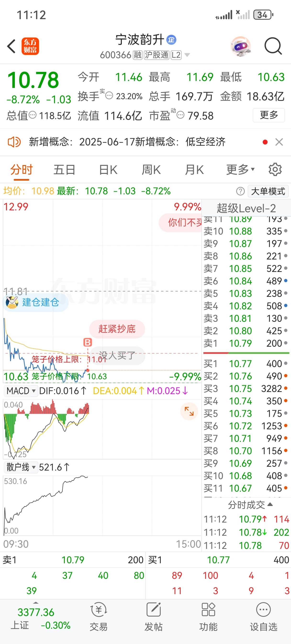Open 发帖 post icon
Screen dimensions: 291x644
tap(153, 616)
